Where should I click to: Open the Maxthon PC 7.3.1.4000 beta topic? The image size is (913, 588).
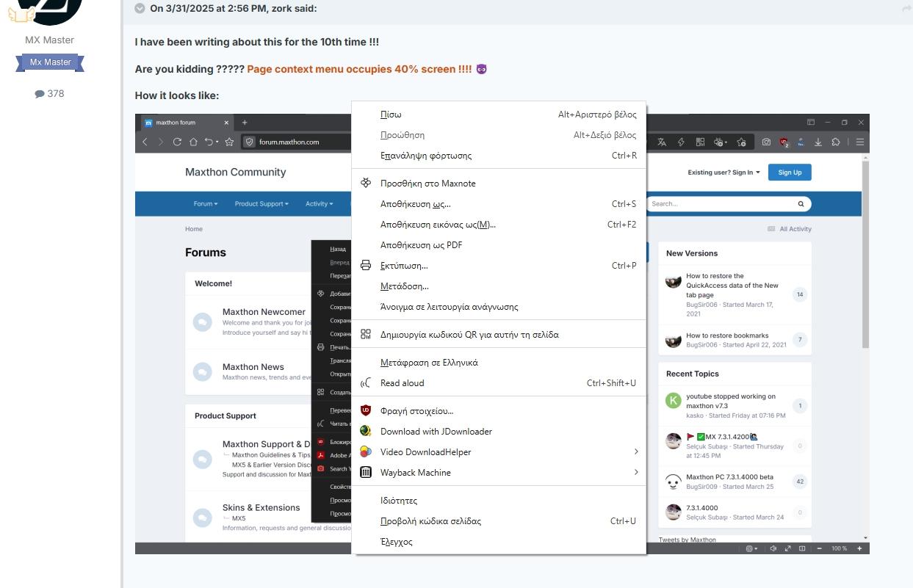click(729, 477)
